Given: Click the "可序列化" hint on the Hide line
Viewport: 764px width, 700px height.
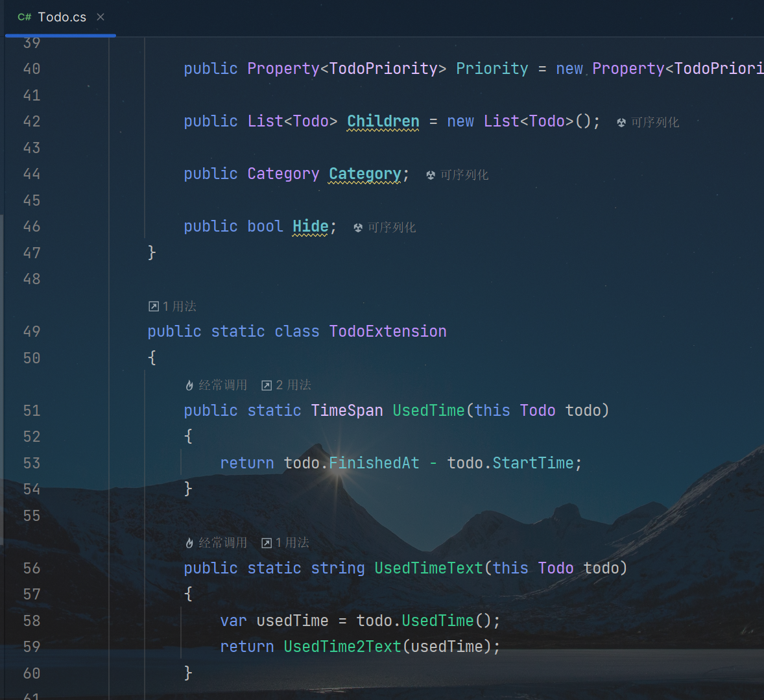Looking at the screenshot, I should click(x=392, y=228).
